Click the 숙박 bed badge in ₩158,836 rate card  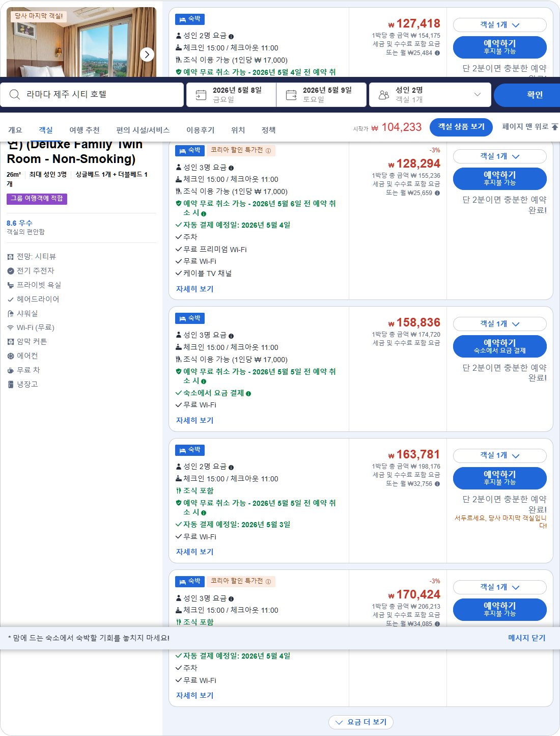(190, 318)
